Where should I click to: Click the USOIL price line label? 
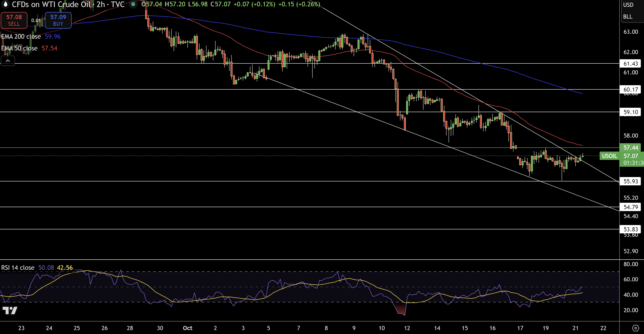(609, 156)
